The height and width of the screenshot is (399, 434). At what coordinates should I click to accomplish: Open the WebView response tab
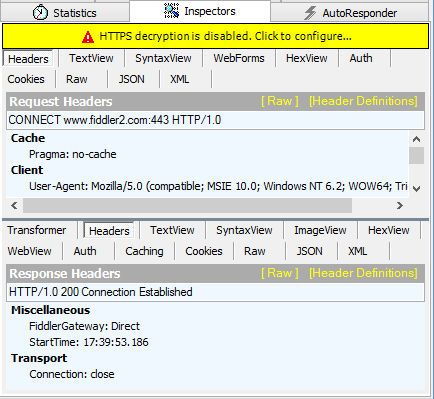pyautogui.click(x=30, y=251)
